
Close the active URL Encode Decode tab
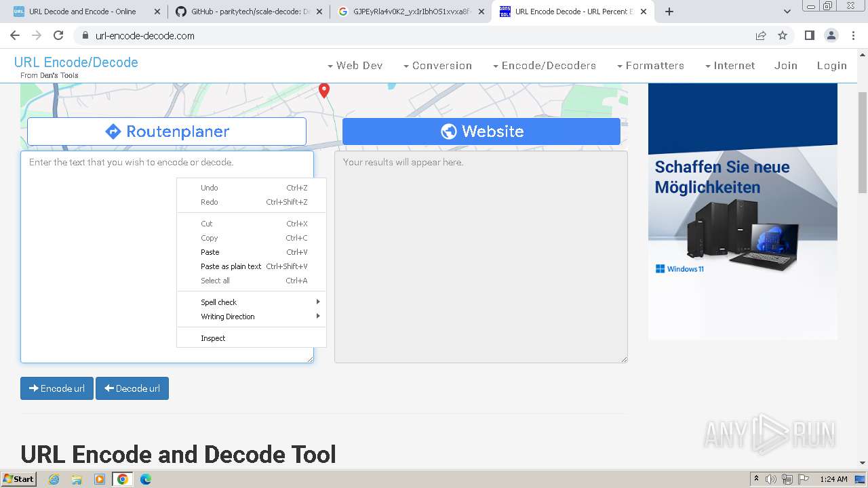tap(644, 12)
